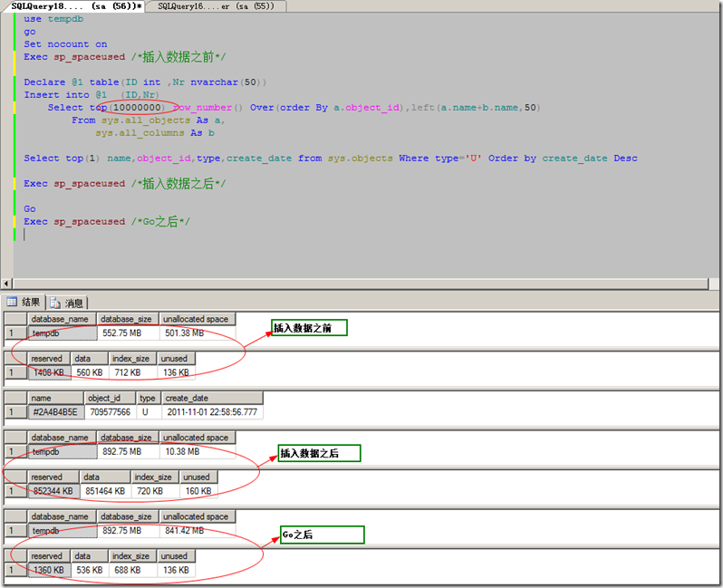Click the left arrow of horizontal scrollbar

click(7, 284)
